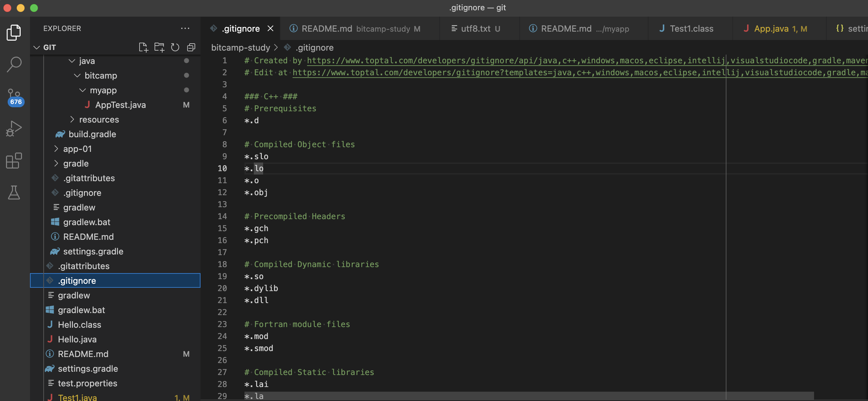Expand the gradle folder
The height and width of the screenshot is (401, 868).
pyautogui.click(x=56, y=164)
